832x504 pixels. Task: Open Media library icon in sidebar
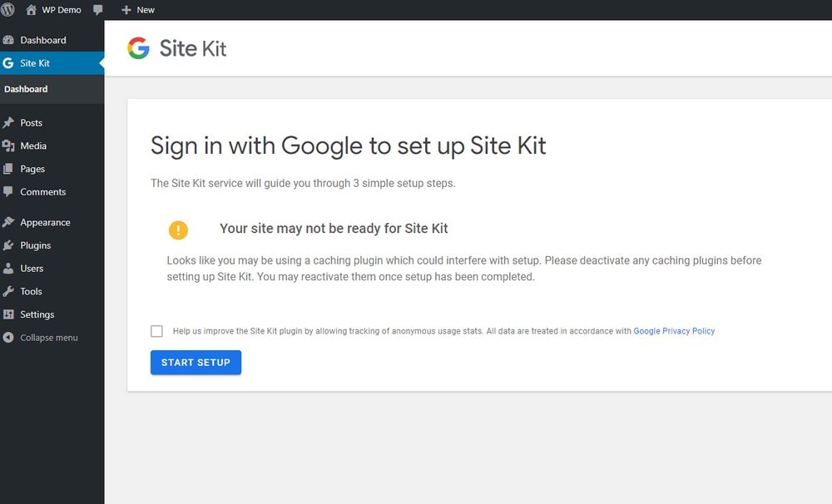(8, 146)
